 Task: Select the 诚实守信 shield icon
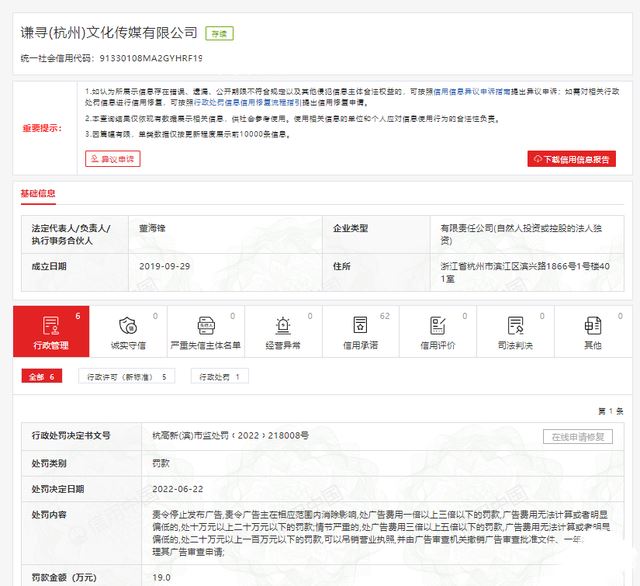pos(128,326)
